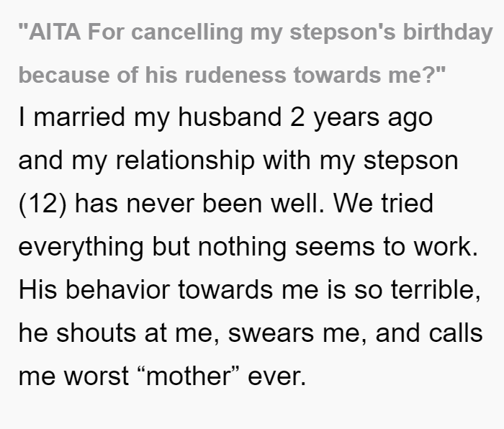Click the word "relationship" in the paragraph

185,161
